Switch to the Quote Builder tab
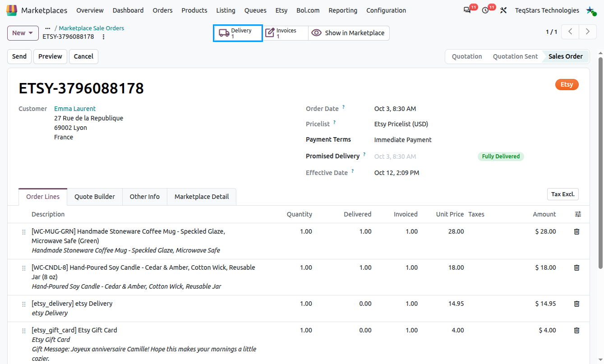The height and width of the screenshot is (364, 604). [x=95, y=197]
